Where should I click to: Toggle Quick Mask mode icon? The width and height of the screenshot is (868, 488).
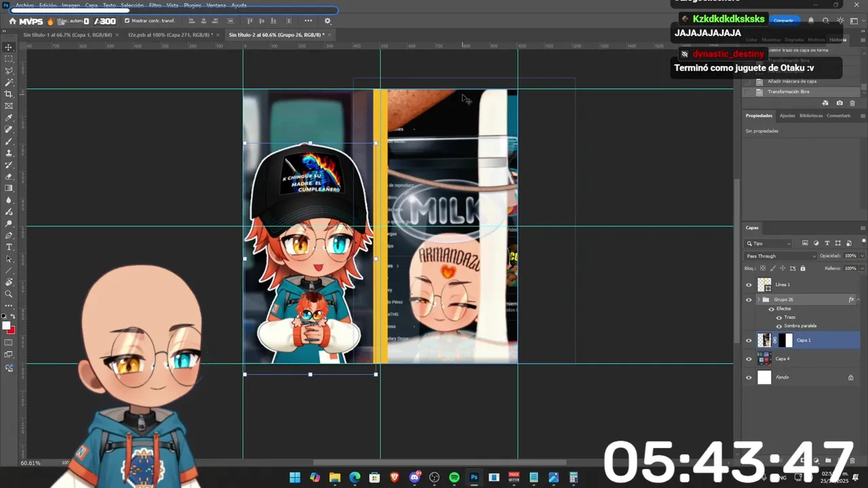pyautogui.click(x=9, y=342)
